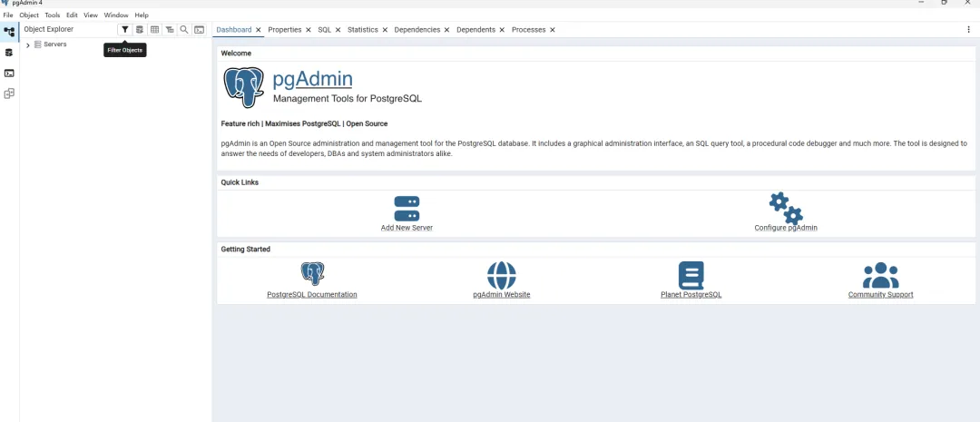Click the pgAdmin heading title text
Viewport: 980px width, 422px height.
point(312,79)
